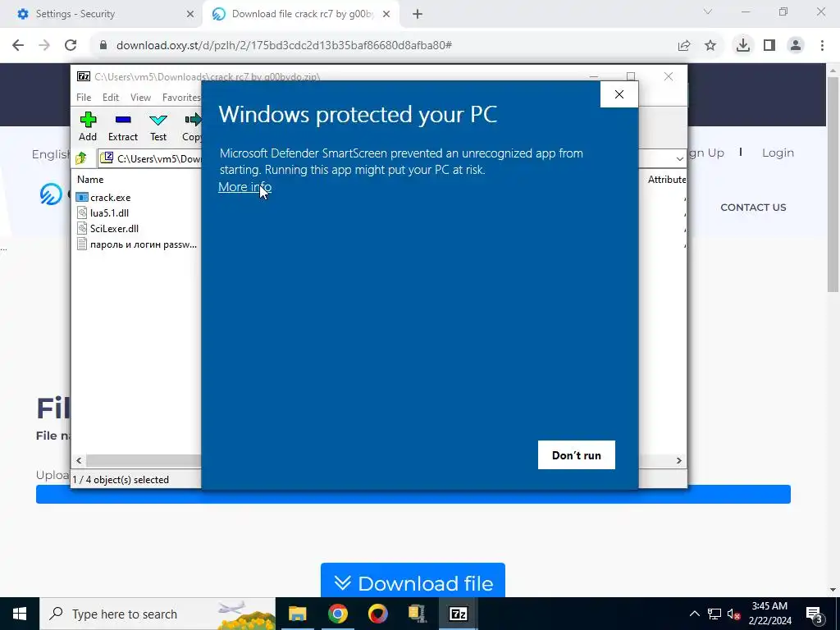The height and width of the screenshot is (630, 840).
Task: Open Chrome from the taskbar
Action: (x=337, y=614)
